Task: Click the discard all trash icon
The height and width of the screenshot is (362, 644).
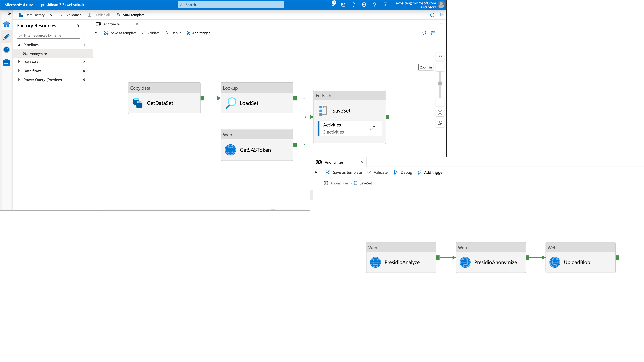Action: click(442, 15)
